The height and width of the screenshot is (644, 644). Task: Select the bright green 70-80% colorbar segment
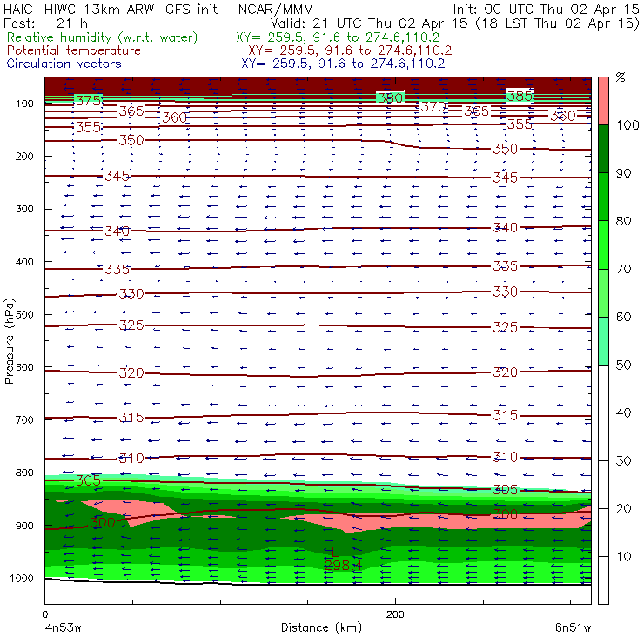(603, 245)
